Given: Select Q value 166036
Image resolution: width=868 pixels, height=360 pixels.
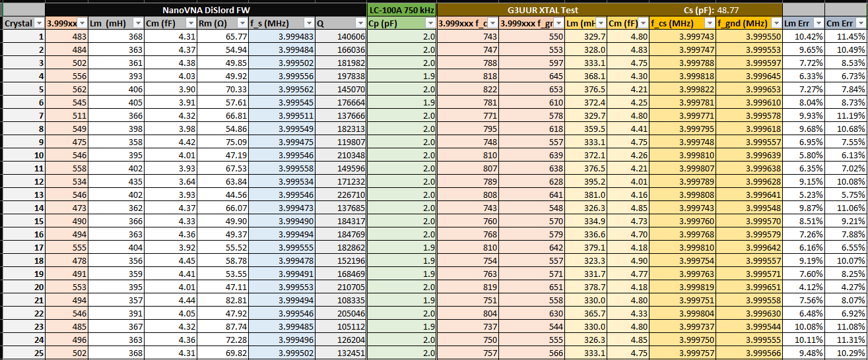Looking at the screenshot, I should click(x=341, y=50).
